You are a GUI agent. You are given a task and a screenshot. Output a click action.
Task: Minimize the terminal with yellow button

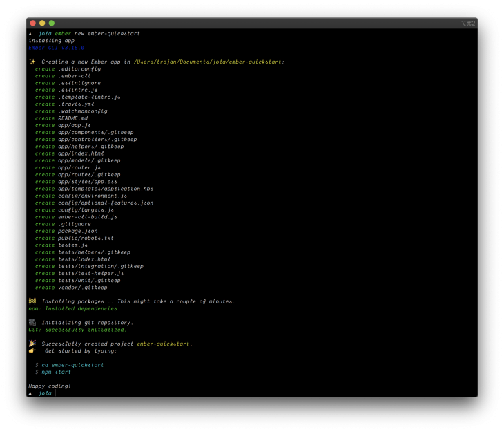42,24
